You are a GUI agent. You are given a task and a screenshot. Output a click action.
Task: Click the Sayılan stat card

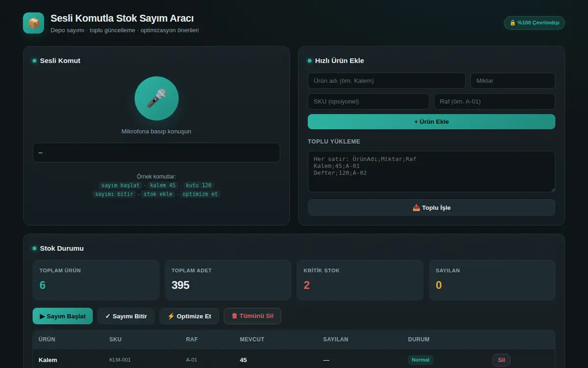tap(492, 280)
